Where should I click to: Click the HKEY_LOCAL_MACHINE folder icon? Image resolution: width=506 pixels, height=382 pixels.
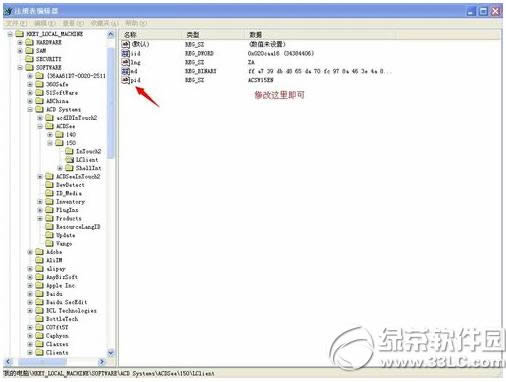coord(20,34)
